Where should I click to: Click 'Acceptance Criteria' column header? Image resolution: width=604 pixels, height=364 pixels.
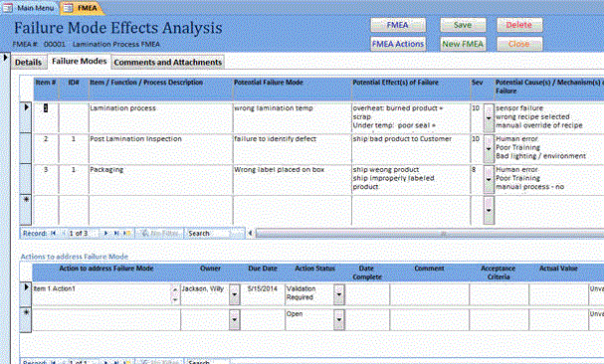(x=499, y=273)
